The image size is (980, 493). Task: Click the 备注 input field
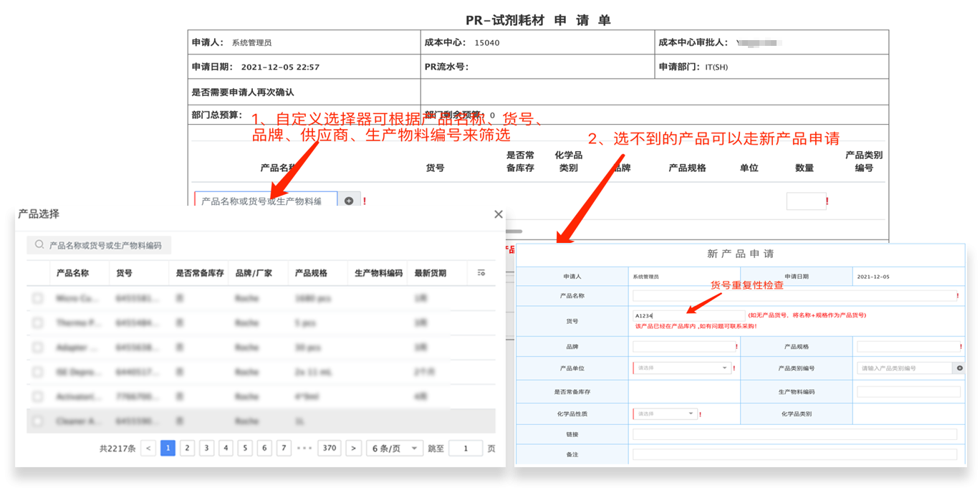tap(795, 454)
